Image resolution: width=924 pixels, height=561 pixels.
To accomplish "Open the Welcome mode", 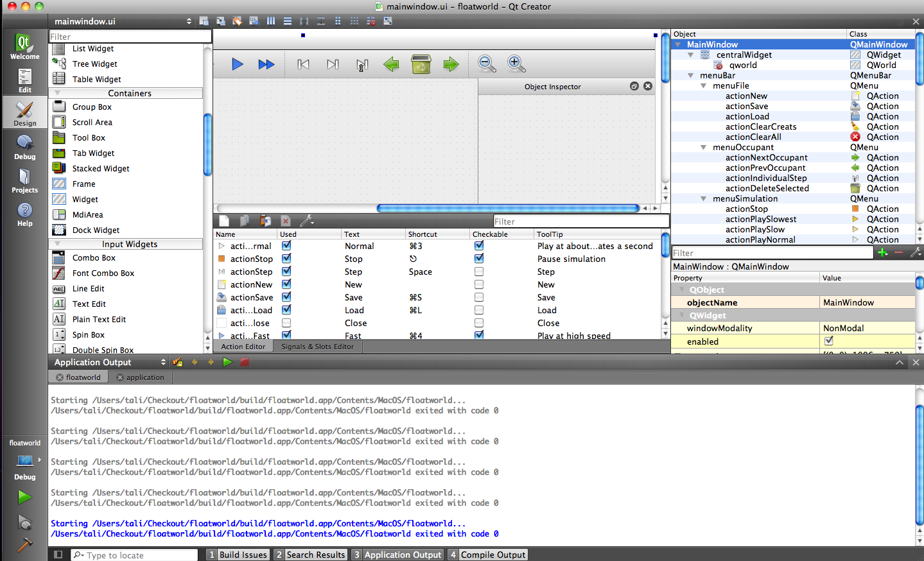I will tap(24, 46).
